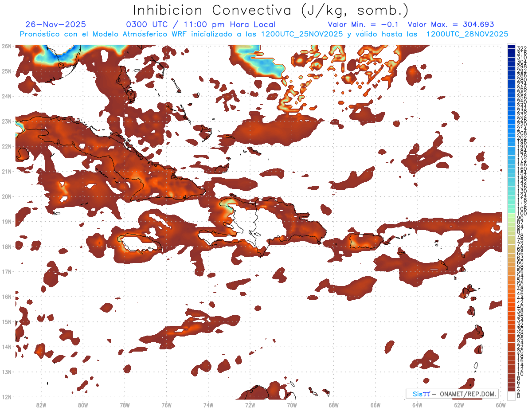Click the '60W' longitude label
The image size is (532, 411).
click(x=501, y=405)
